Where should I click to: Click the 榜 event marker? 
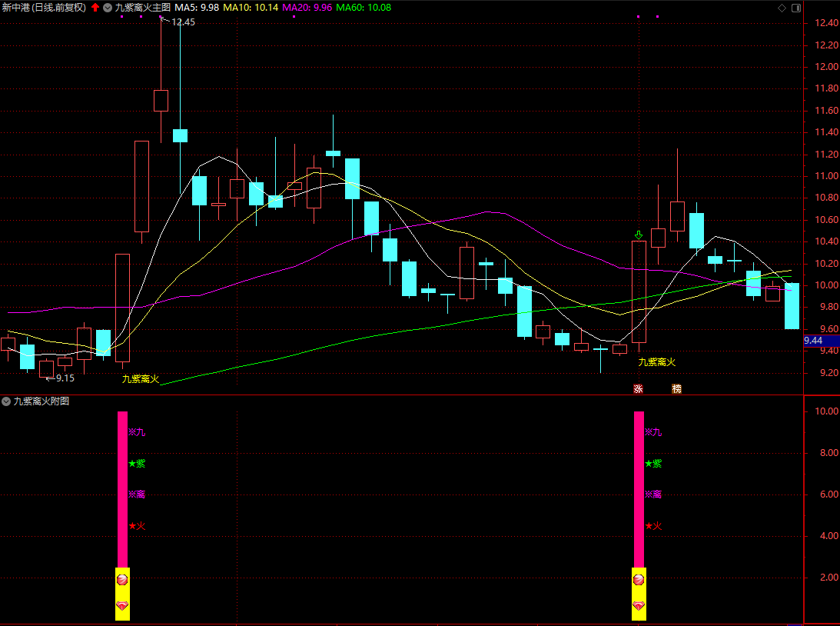(676, 388)
